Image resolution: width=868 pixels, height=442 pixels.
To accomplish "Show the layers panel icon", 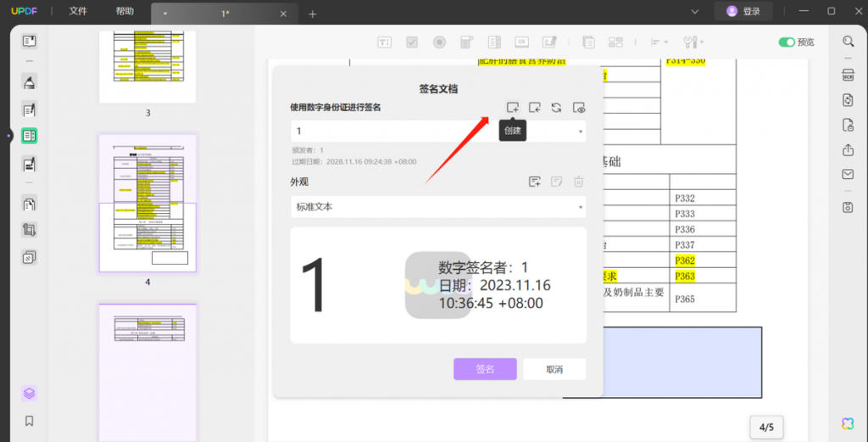I will (30, 394).
